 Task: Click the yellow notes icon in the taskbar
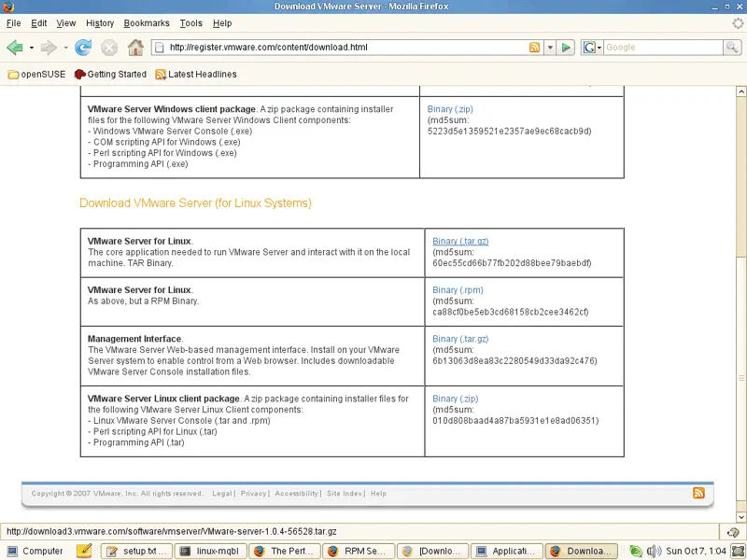click(x=84, y=551)
